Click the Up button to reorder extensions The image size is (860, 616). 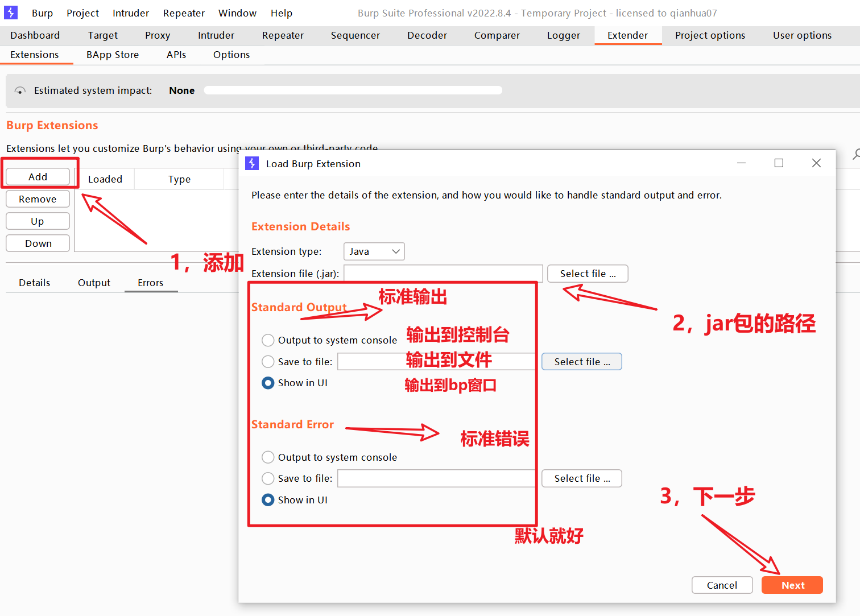click(38, 221)
